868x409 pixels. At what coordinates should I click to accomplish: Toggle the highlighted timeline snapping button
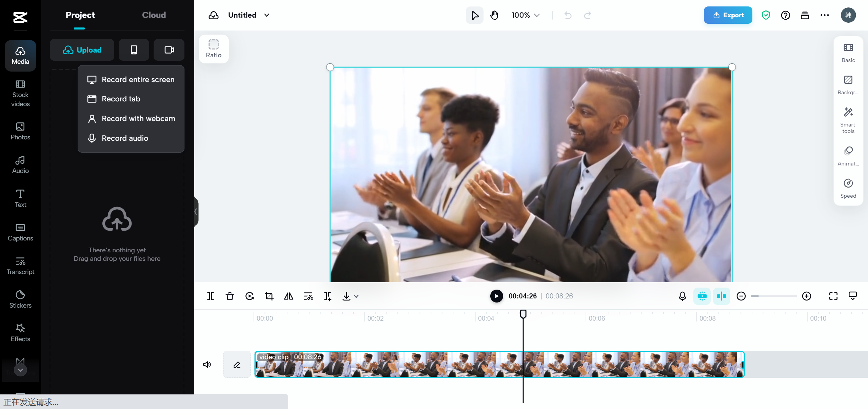click(x=702, y=296)
